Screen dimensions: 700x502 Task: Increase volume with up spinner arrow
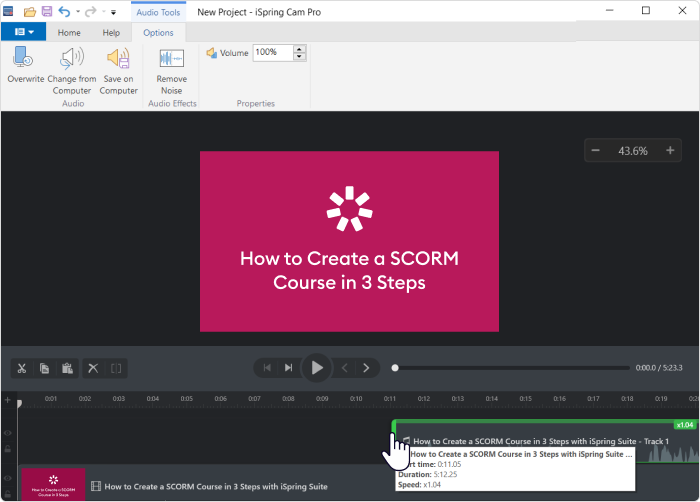[300, 49]
